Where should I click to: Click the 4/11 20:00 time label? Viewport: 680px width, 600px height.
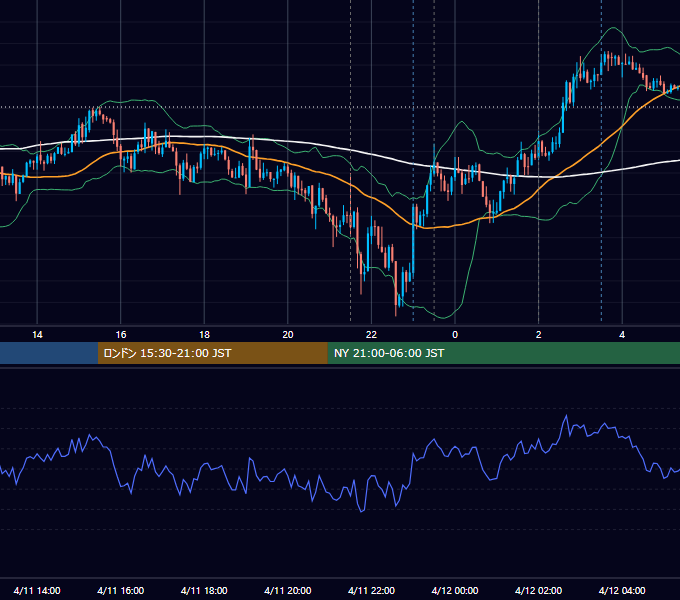coord(288,590)
